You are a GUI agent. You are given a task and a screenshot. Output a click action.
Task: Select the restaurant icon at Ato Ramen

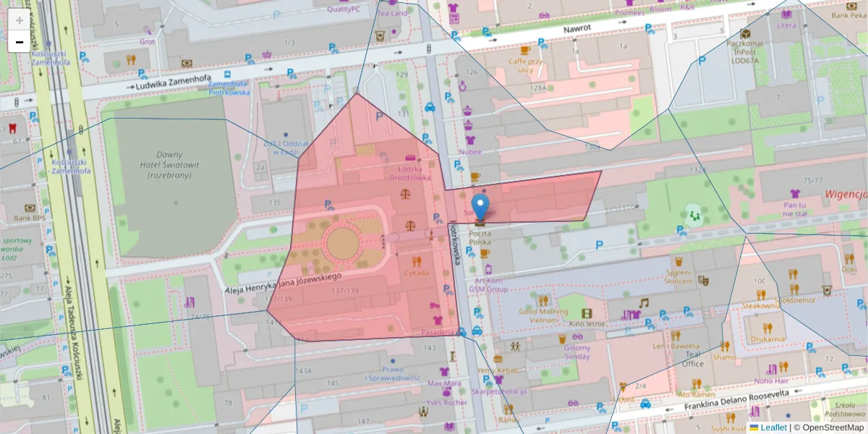click(697, 383)
